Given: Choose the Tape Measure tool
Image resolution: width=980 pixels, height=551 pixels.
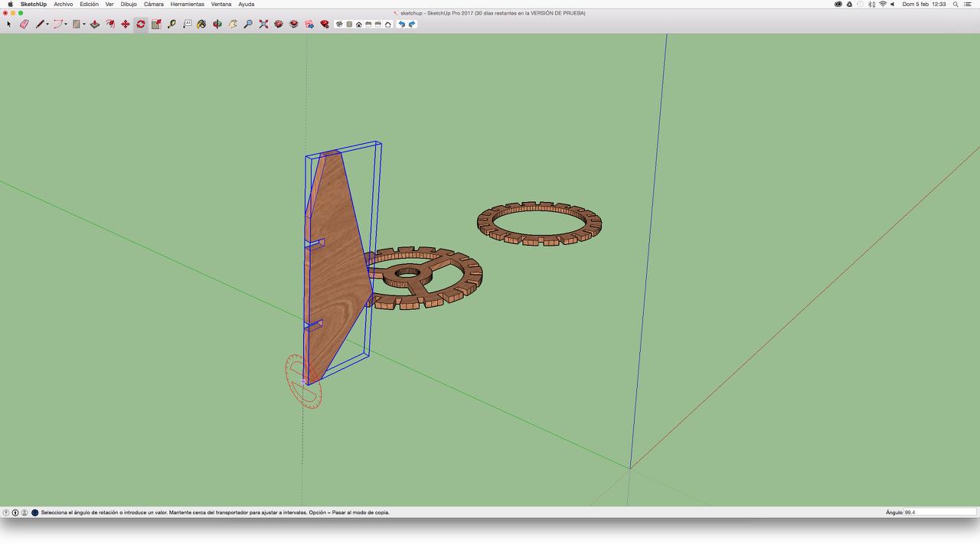Looking at the screenshot, I should click(171, 24).
